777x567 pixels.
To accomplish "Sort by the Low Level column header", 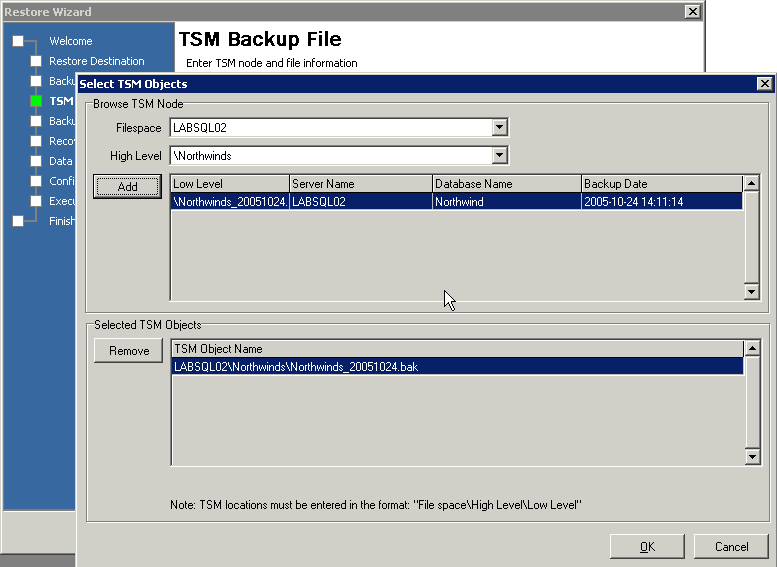I will pos(230,184).
